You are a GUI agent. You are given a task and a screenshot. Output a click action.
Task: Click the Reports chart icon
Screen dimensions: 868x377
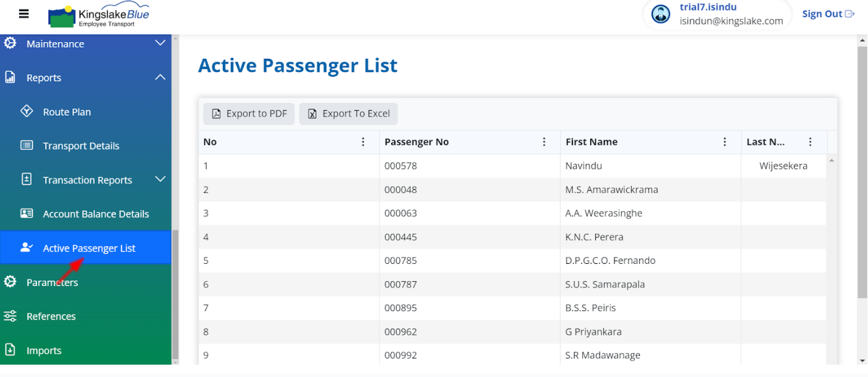(x=10, y=77)
